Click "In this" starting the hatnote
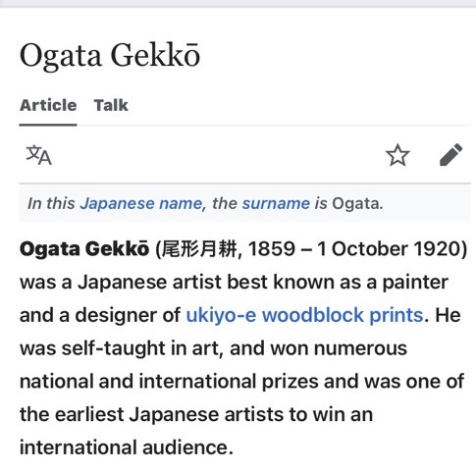This screenshot has height=473, width=476. coord(51,203)
